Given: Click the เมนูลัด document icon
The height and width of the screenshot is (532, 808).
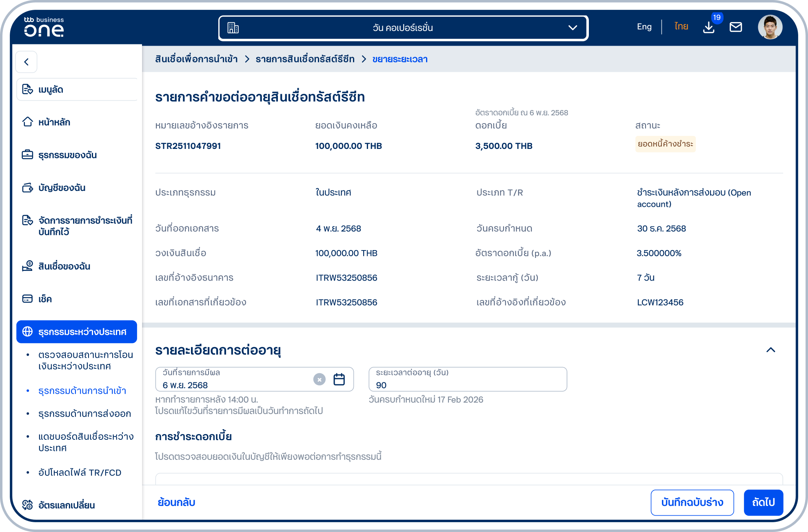Looking at the screenshot, I should tap(27, 89).
